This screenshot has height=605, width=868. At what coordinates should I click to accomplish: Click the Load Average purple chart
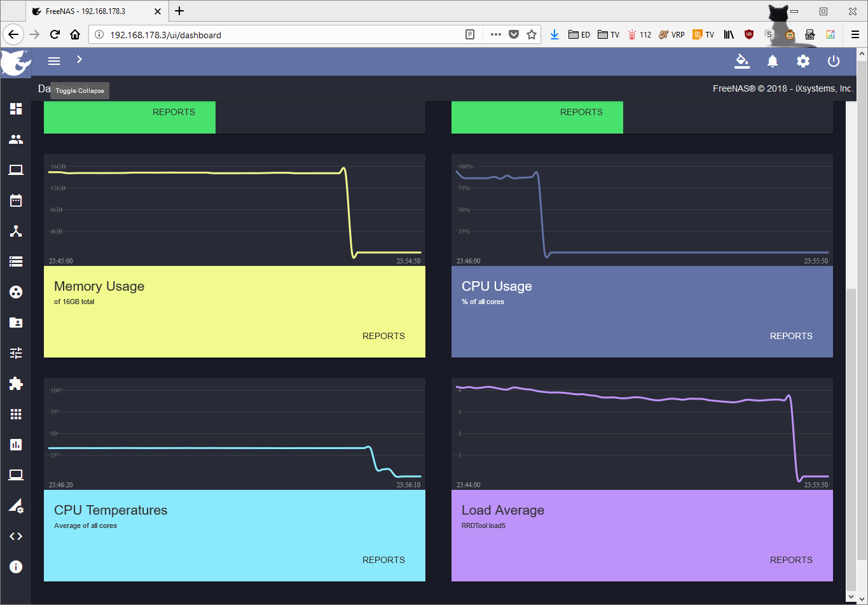pos(642,434)
